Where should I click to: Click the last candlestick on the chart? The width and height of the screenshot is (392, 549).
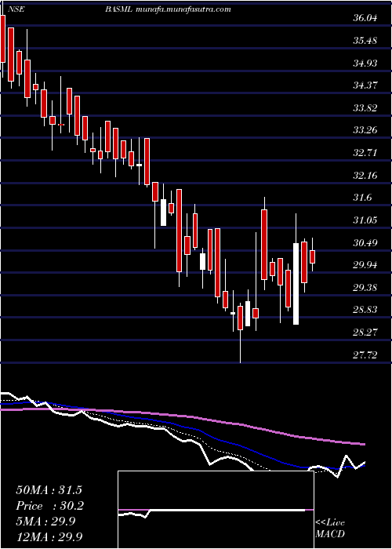tap(313, 255)
